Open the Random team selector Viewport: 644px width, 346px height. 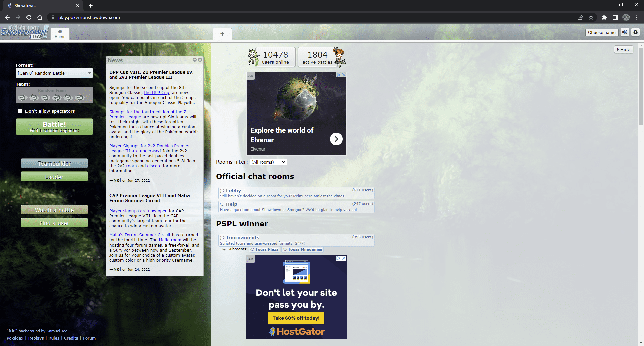[x=54, y=95]
